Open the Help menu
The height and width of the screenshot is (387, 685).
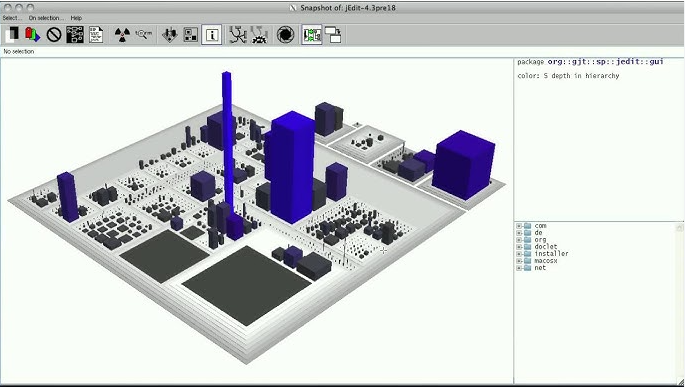(76, 18)
